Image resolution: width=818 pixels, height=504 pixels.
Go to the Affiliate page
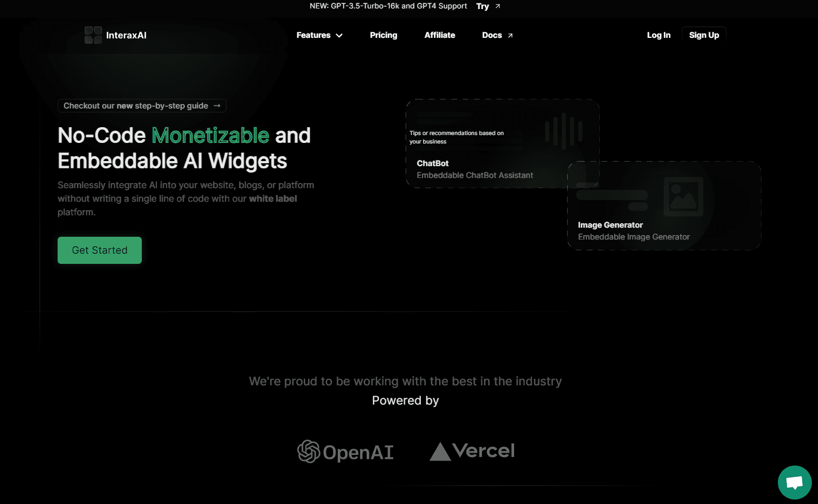click(440, 35)
